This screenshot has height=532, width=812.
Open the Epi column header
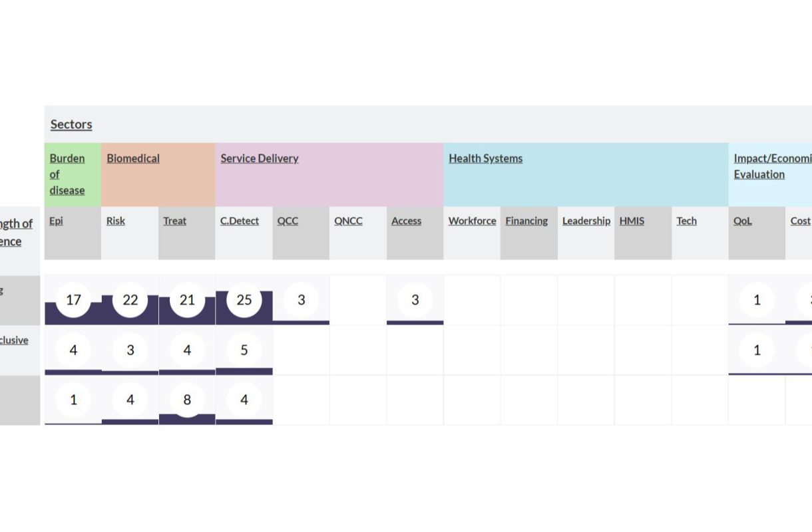(x=56, y=221)
